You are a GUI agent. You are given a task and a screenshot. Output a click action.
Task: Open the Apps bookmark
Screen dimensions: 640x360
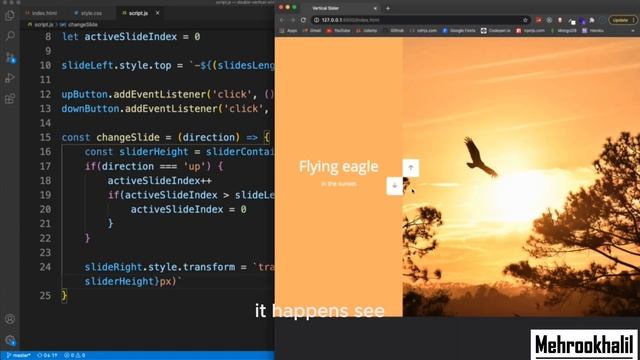click(x=288, y=31)
